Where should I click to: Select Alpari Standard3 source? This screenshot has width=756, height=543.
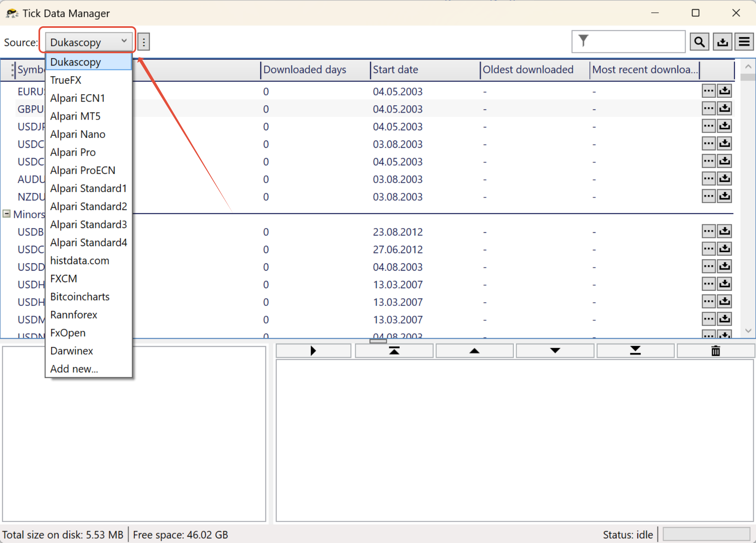point(89,224)
